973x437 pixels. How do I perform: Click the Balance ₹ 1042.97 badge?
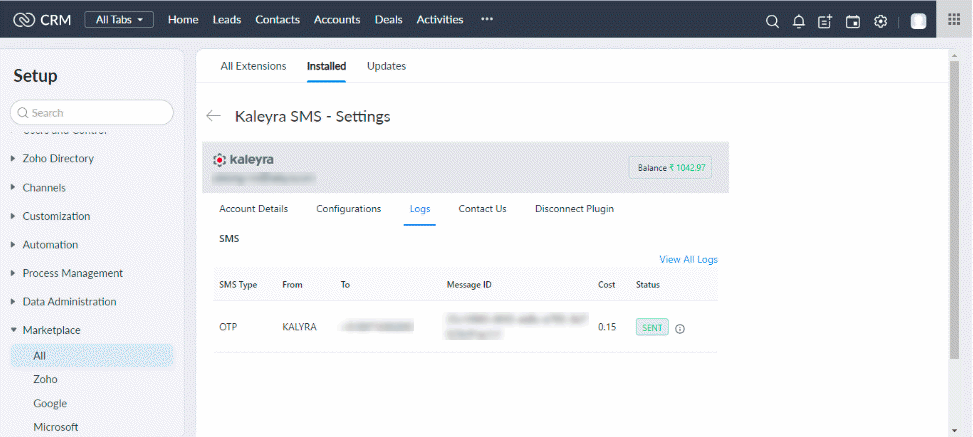[670, 168]
